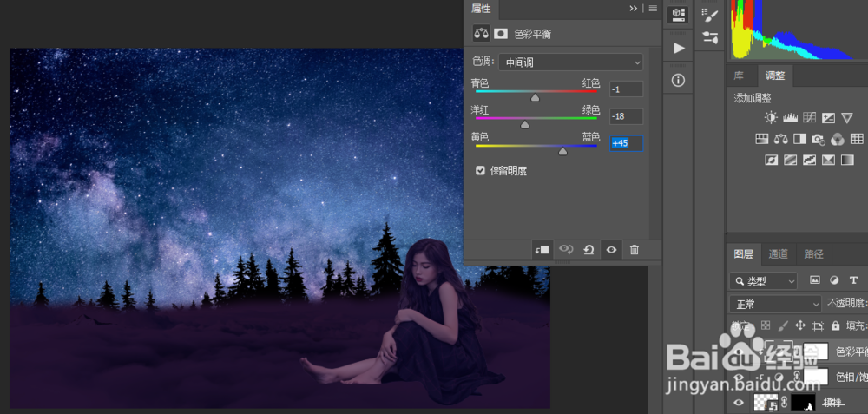Add a Brightness/Contrast adjustment from the sun icon
Image resolution: width=868 pixels, height=414 pixels.
coord(771,117)
